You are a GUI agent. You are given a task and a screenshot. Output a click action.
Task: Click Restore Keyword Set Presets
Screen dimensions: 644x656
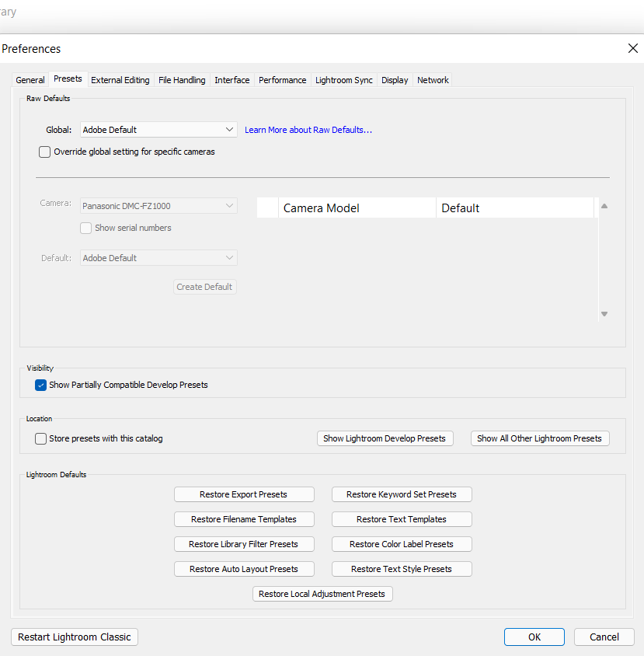pyautogui.click(x=402, y=494)
